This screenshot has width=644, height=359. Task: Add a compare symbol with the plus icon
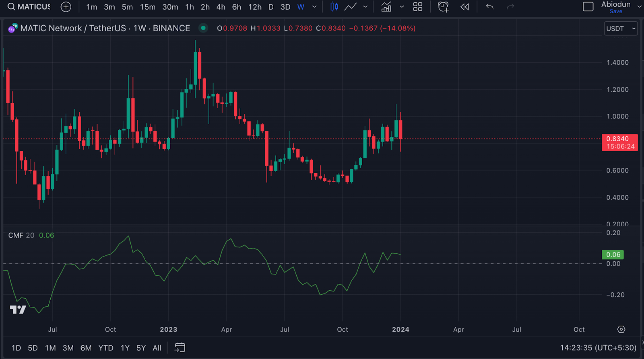click(66, 7)
